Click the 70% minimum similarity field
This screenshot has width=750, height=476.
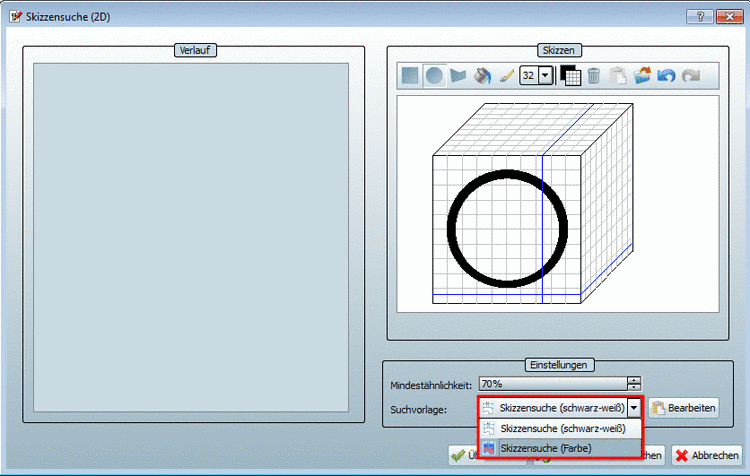pos(553,384)
